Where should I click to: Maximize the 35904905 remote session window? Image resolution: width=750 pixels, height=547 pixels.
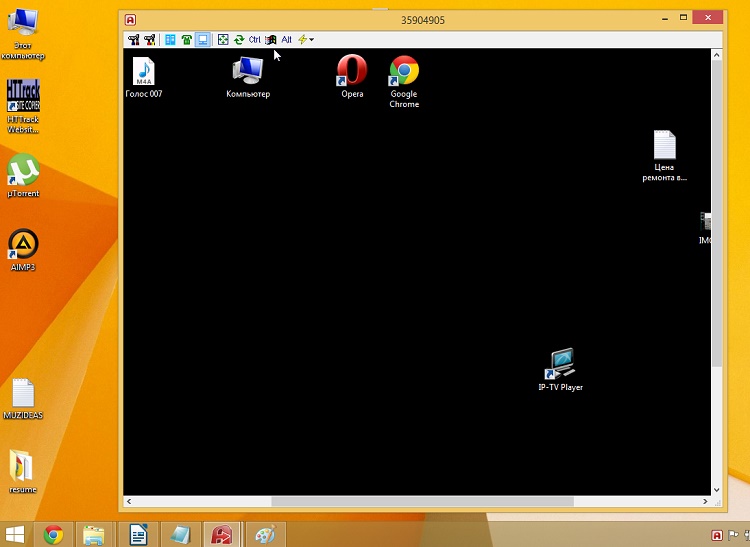(x=684, y=18)
